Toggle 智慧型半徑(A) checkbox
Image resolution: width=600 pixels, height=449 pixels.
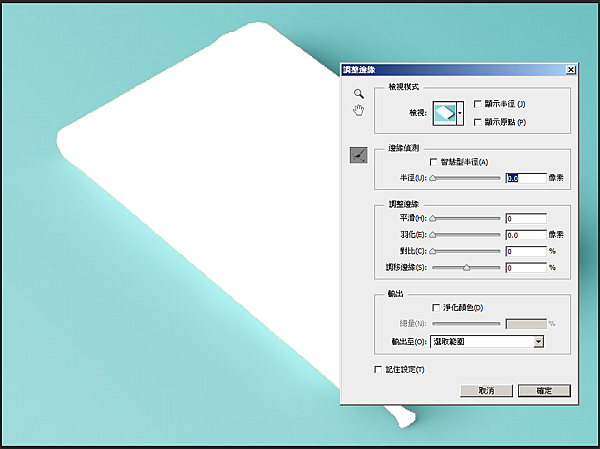pyautogui.click(x=434, y=162)
